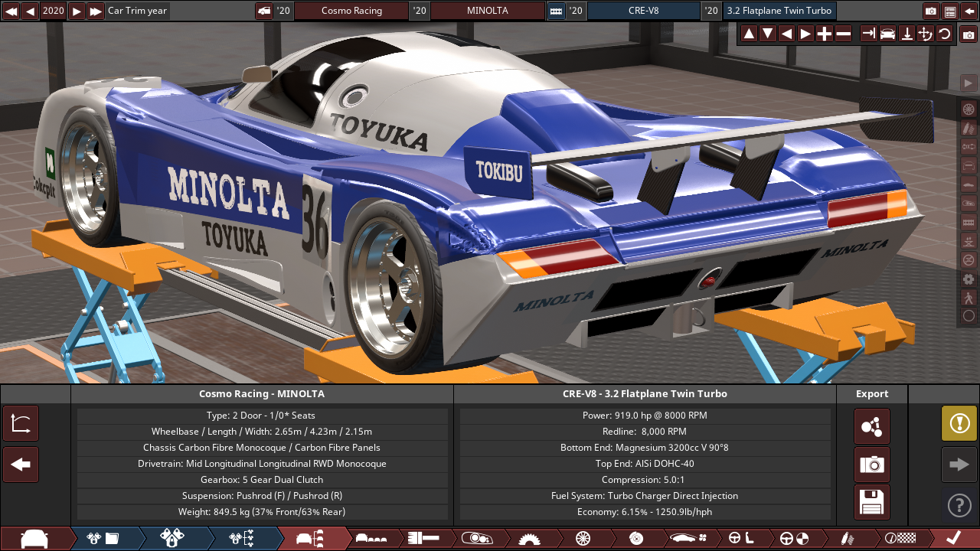Click the MINOLTA trim name field
Screen dimensions: 980x551
tap(487, 11)
